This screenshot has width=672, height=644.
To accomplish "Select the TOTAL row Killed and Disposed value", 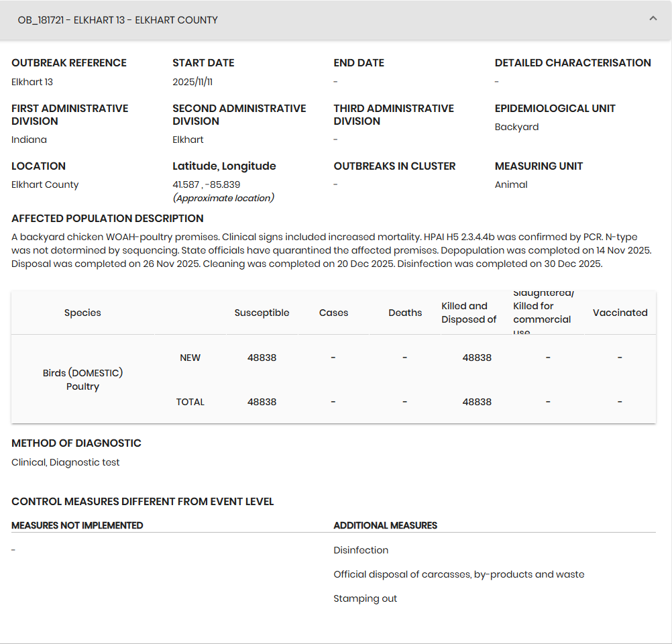I will [477, 402].
